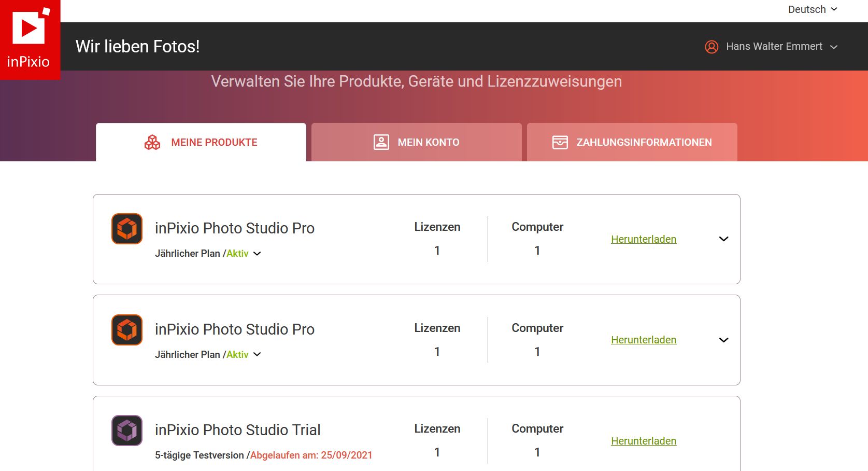The width and height of the screenshot is (868, 471).
Task: Open second product's Jährlicher Plan dropdown
Action: pyautogui.click(x=258, y=355)
